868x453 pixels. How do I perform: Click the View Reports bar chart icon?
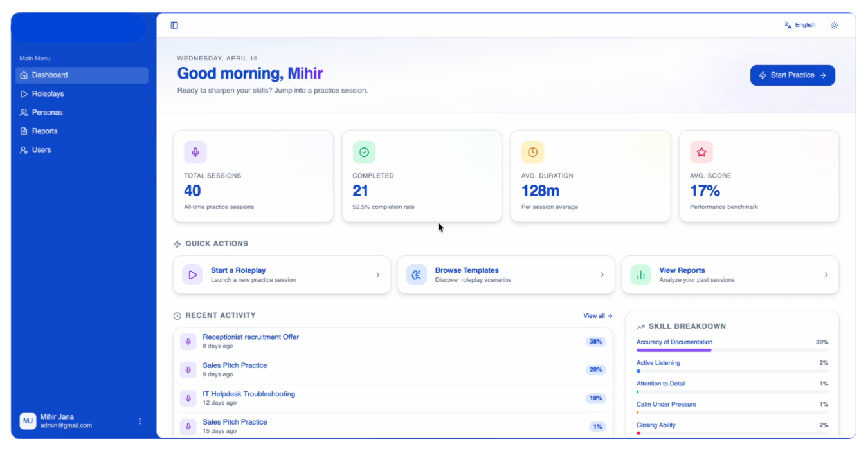(x=640, y=275)
